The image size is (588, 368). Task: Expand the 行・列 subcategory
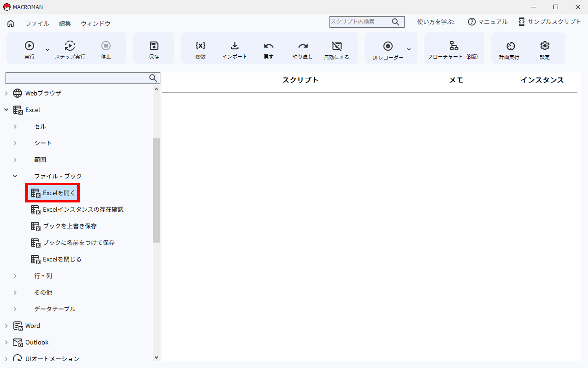pyautogui.click(x=15, y=276)
